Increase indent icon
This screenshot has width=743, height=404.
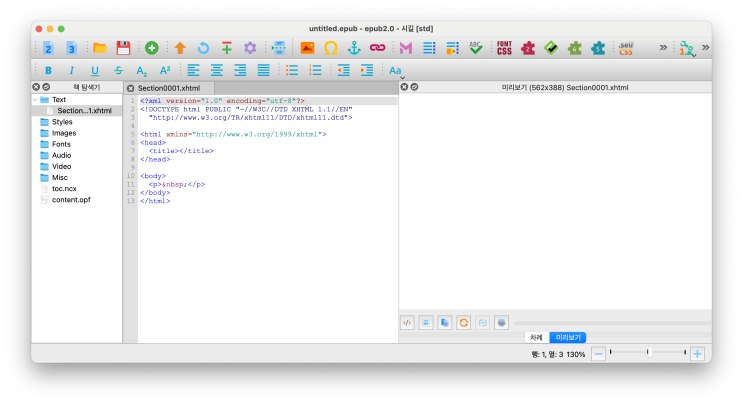pyautogui.click(x=367, y=71)
